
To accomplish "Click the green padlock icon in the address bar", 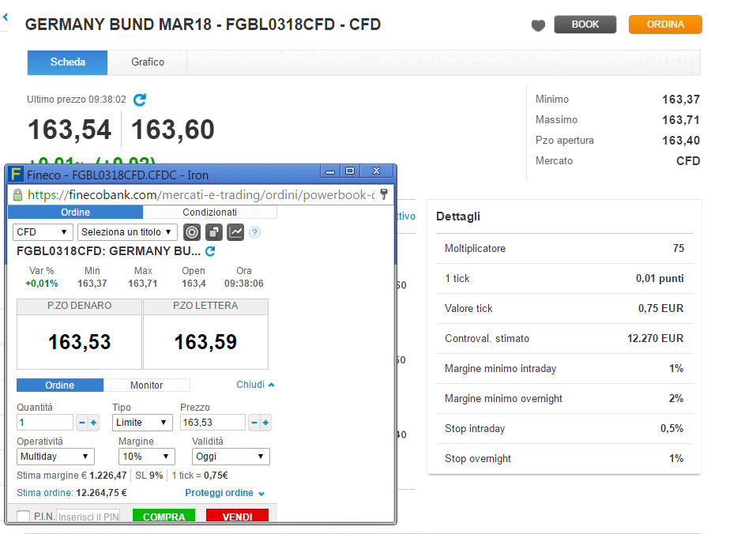I will [18, 194].
